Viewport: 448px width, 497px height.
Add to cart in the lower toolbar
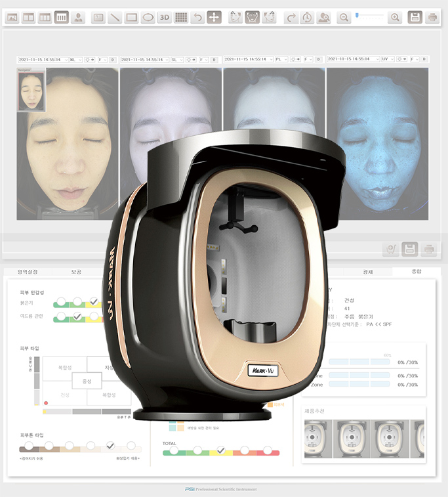click(390, 249)
